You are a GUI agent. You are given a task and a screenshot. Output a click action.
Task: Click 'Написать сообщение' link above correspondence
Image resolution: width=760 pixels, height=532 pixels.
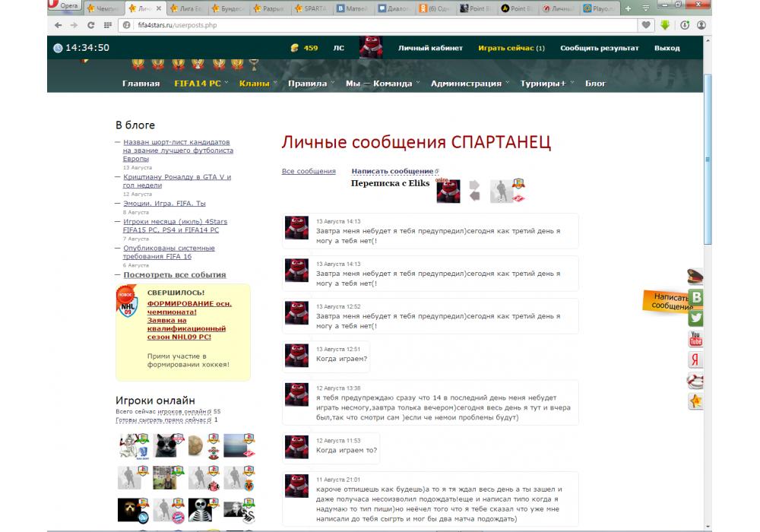(394, 171)
